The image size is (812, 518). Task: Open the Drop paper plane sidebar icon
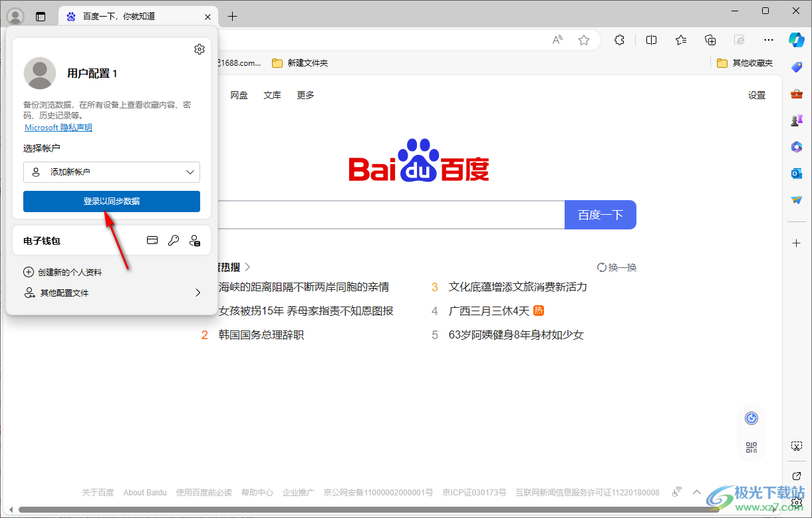click(797, 200)
